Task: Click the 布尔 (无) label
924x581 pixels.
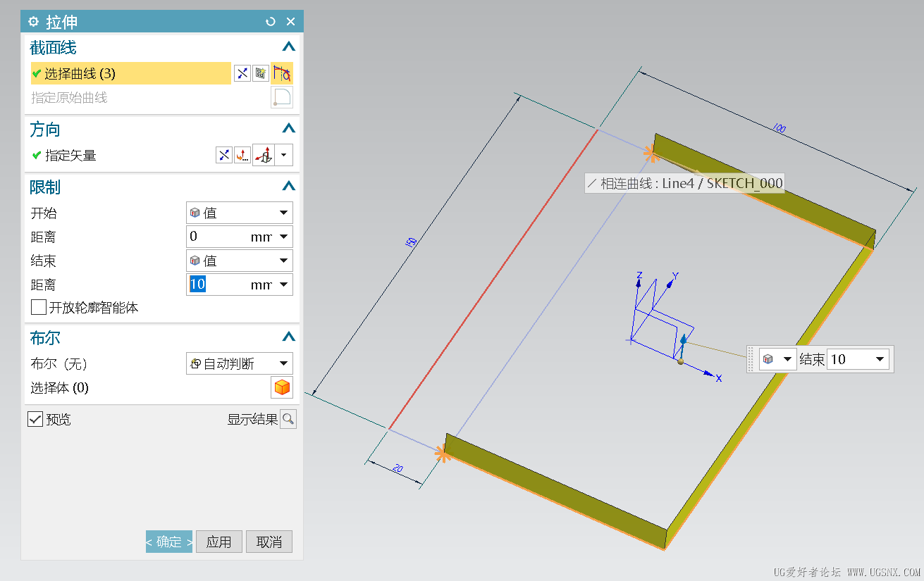Action: (59, 363)
